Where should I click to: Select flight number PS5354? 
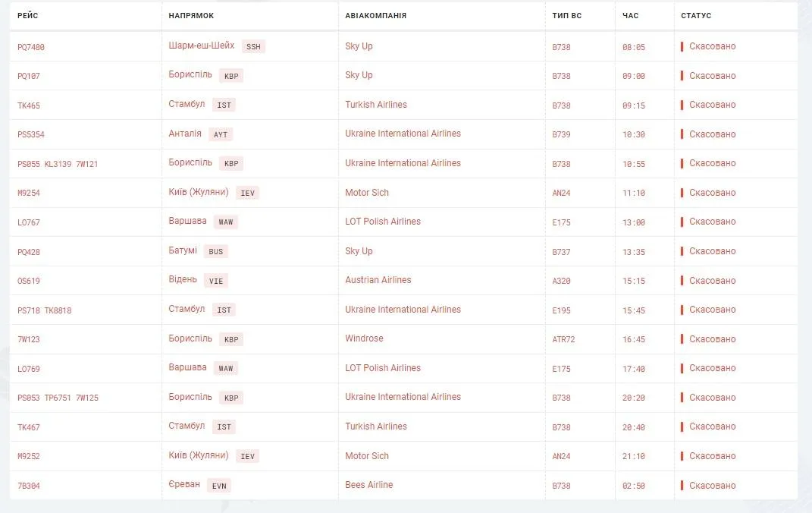pyautogui.click(x=31, y=135)
